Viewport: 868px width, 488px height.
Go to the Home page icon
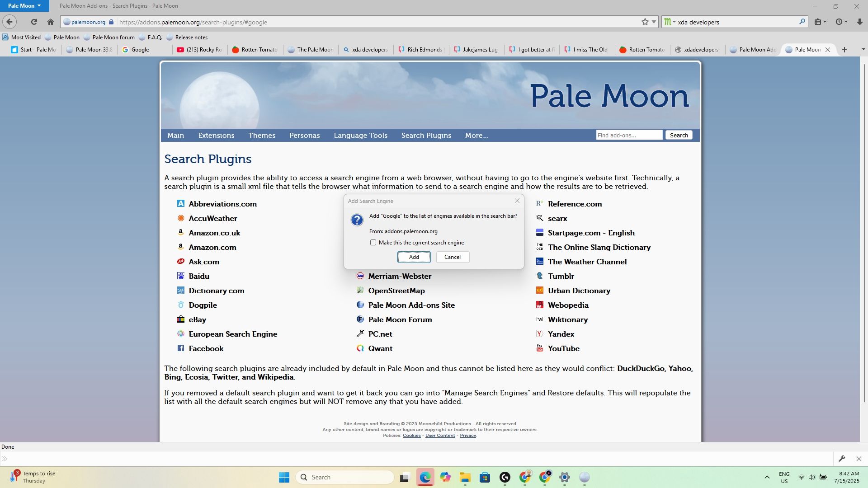click(x=51, y=22)
